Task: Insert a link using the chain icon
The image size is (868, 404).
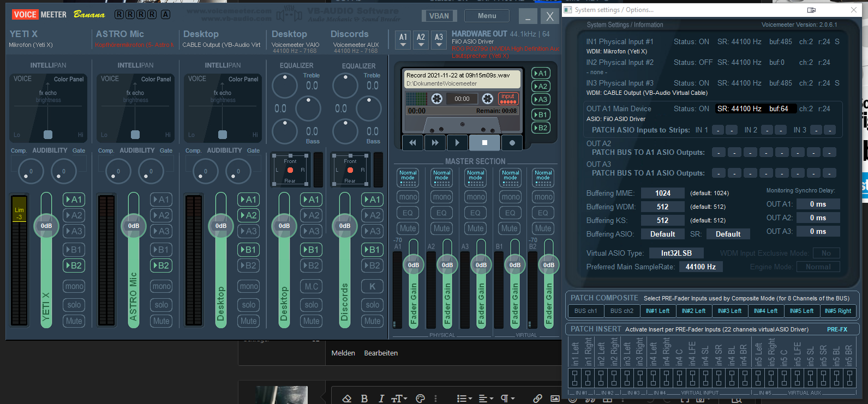Action: click(x=537, y=399)
